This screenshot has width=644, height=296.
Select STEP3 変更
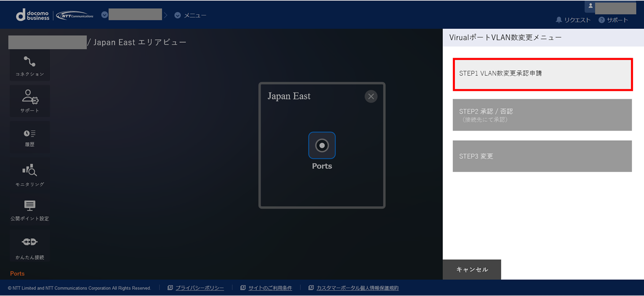[x=542, y=156]
